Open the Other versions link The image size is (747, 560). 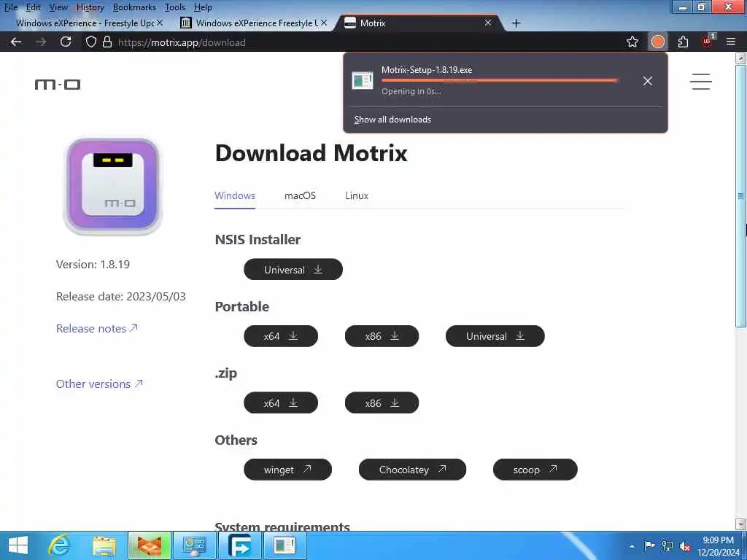point(99,384)
